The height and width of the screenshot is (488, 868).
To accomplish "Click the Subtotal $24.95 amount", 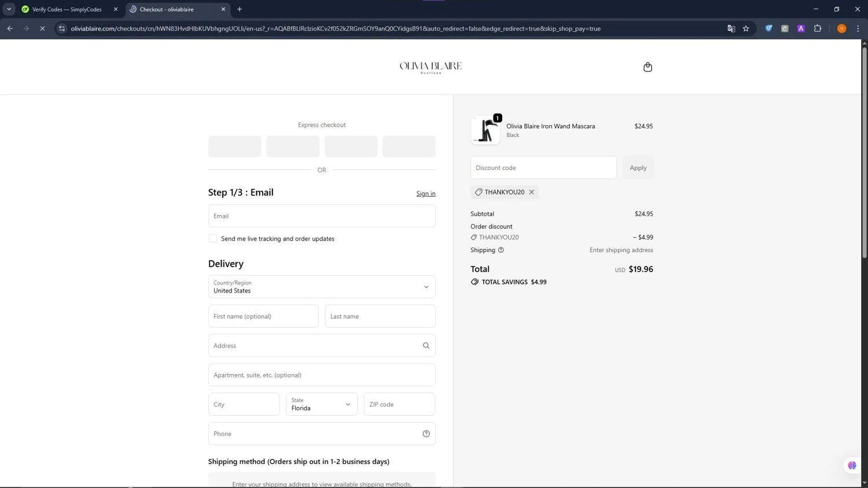I will pos(643,214).
